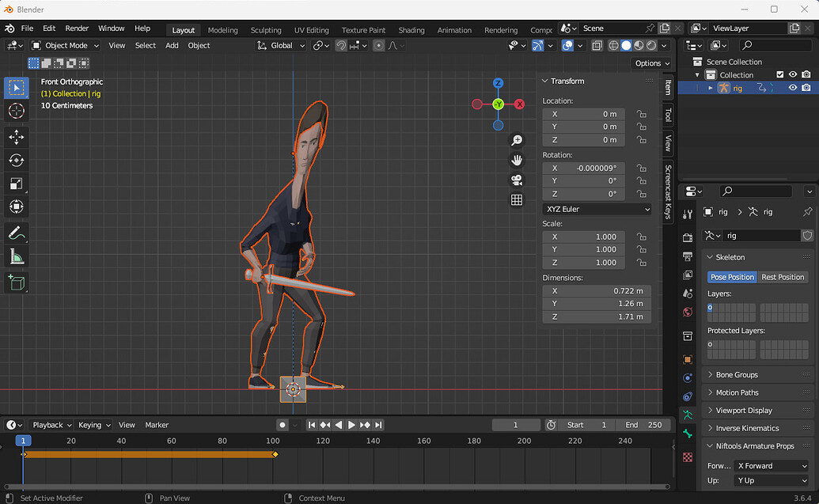Open the Add menu in viewport header
Image resolution: width=819 pixels, height=504 pixels.
pyautogui.click(x=172, y=45)
